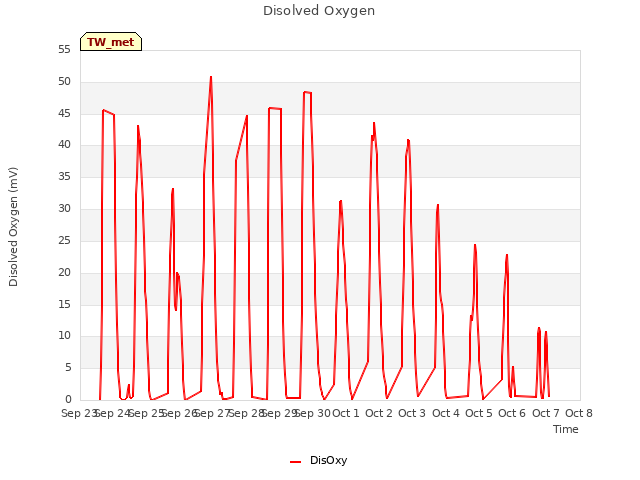Toggle the DisOxy legend entry
The width and height of the screenshot is (640, 480).
tap(318, 460)
